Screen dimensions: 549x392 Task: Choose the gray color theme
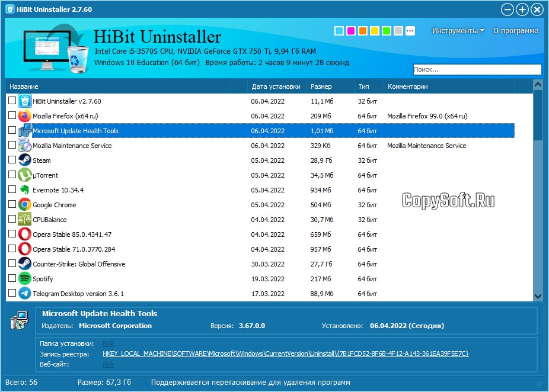tap(398, 31)
